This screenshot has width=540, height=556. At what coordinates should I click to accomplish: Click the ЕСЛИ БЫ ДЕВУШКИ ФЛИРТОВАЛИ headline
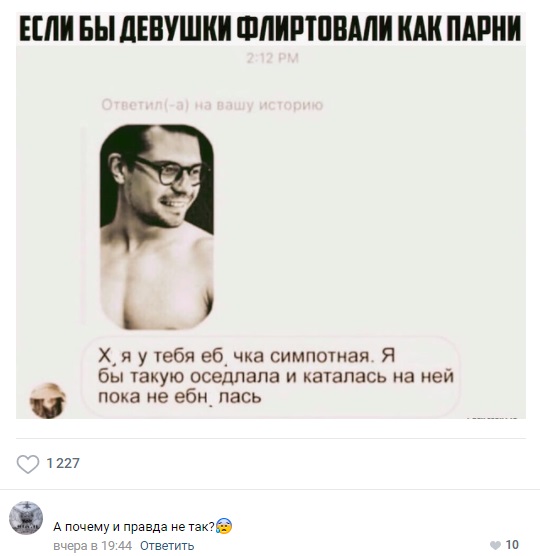[x=271, y=28]
